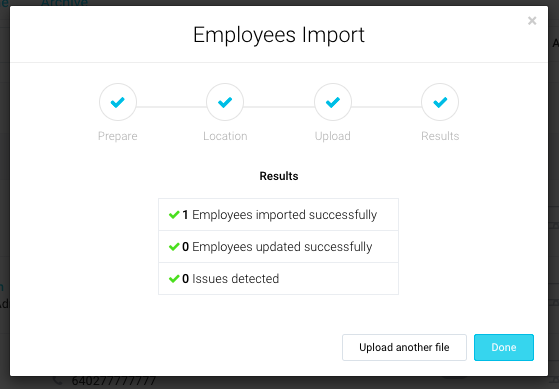The image size is (559, 389).
Task: Select the Results step label under stepper
Action: pyautogui.click(x=440, y=136)
